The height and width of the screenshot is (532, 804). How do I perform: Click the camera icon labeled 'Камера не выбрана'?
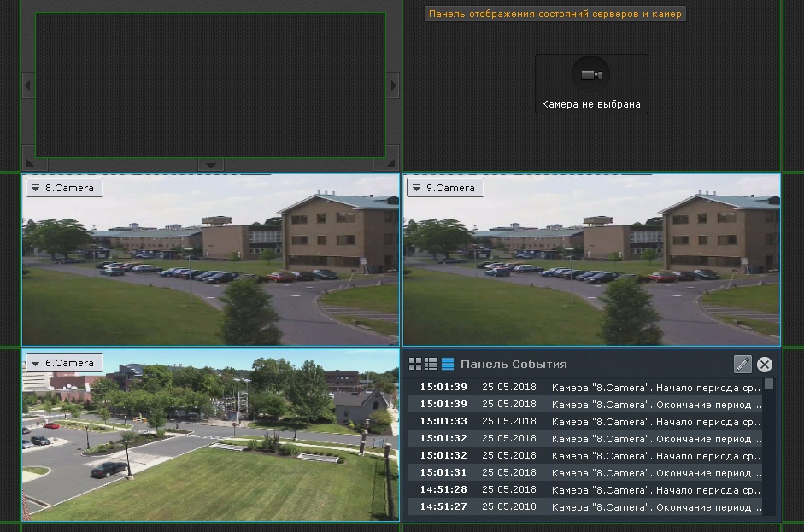(x=591, y=75)
